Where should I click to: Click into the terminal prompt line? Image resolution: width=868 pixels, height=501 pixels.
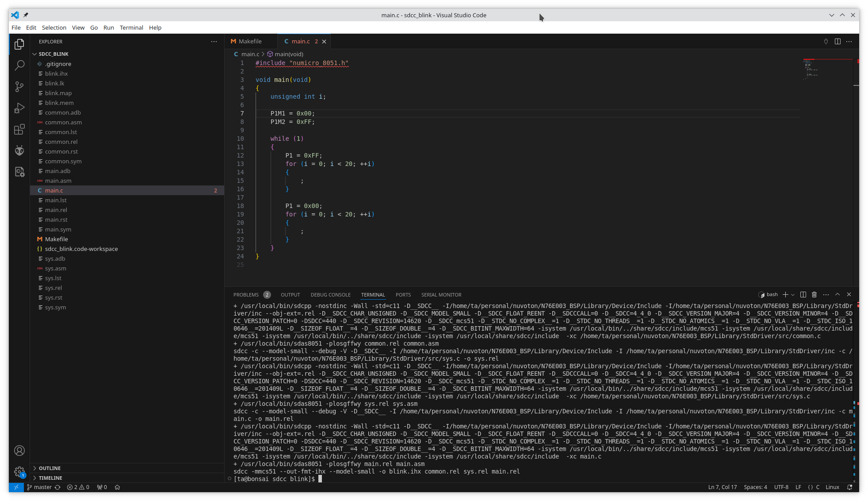(543, 479)
